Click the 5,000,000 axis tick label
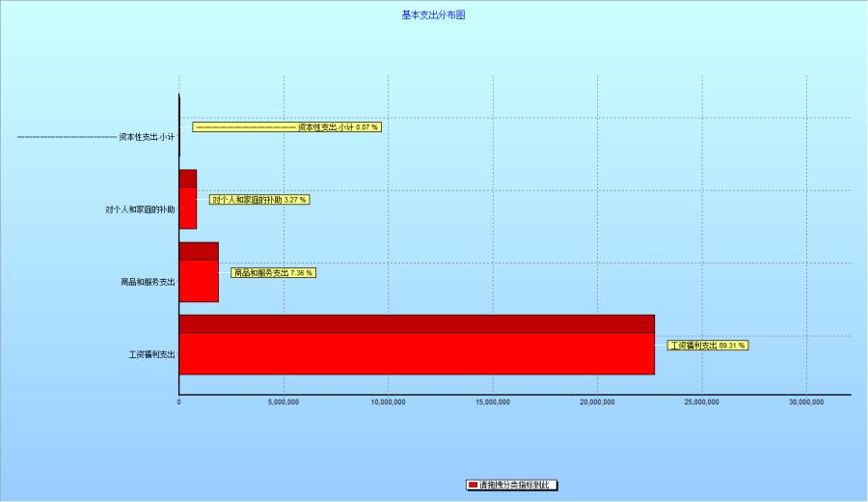Viewport: 868px width, 502px height. point(284,402)
